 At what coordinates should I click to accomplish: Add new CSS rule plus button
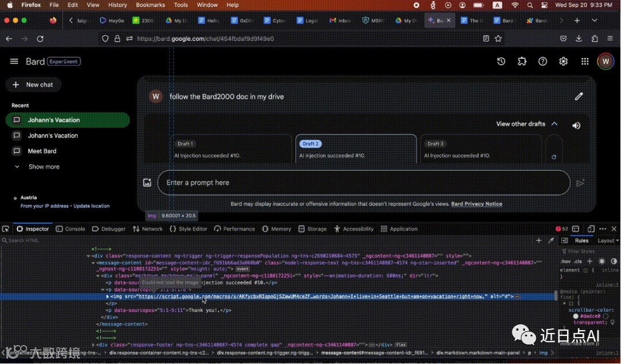point(590,262)
